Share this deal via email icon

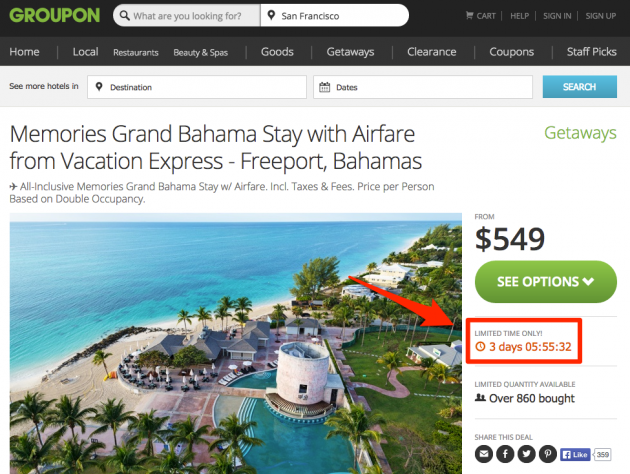483,453
